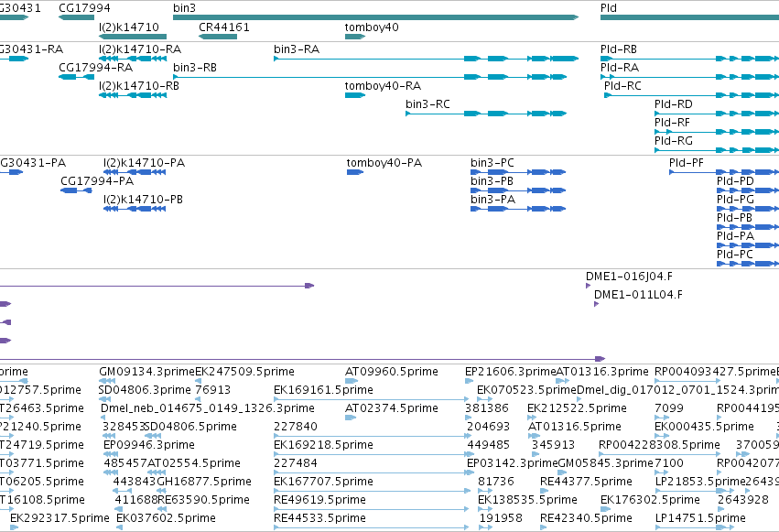Image resolution: width=779 pixels, height=532 pixels.
Task: Select the bin3 gene bar
Action: [375, 17]
